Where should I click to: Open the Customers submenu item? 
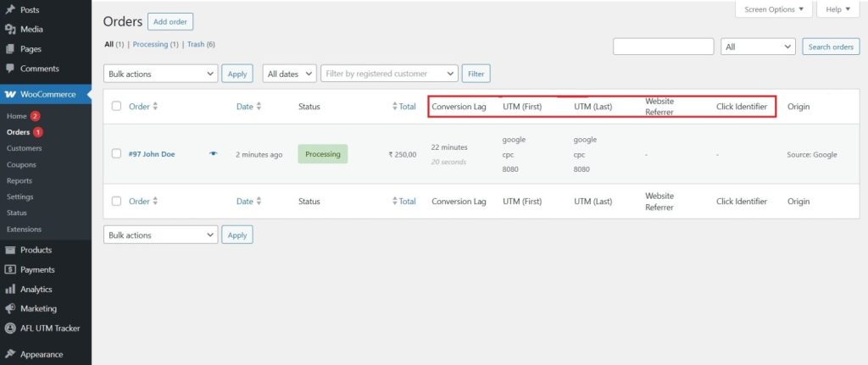coord(25,148)
